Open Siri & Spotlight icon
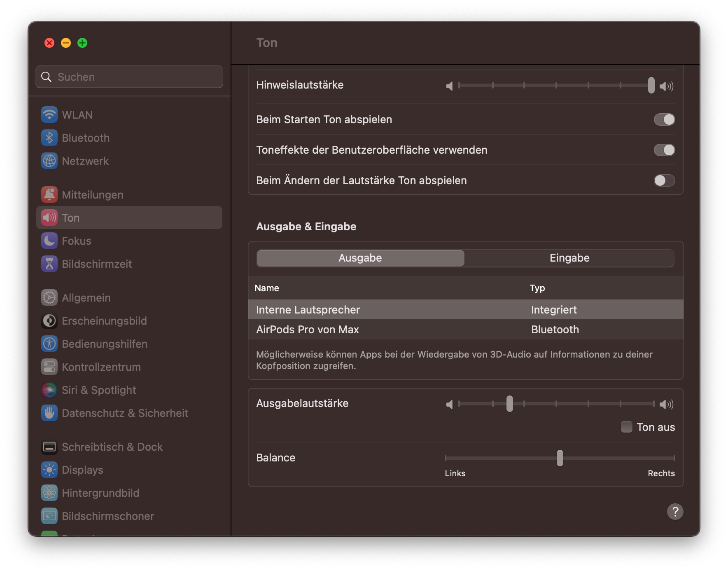Image resolution: width=728 pixels, height=571 pixels. [x=49, y=390]
